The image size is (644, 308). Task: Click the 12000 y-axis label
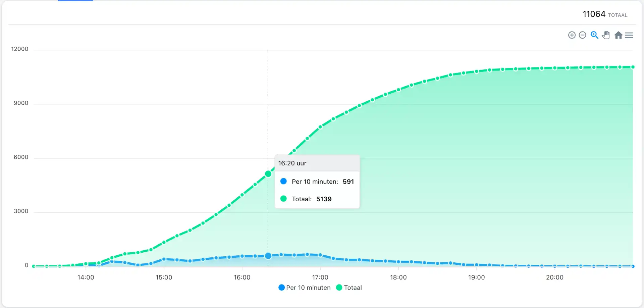[20, 49]
